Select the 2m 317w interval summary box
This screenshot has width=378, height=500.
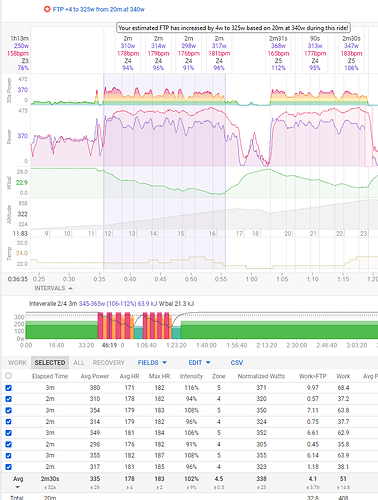tap(219, 53)
